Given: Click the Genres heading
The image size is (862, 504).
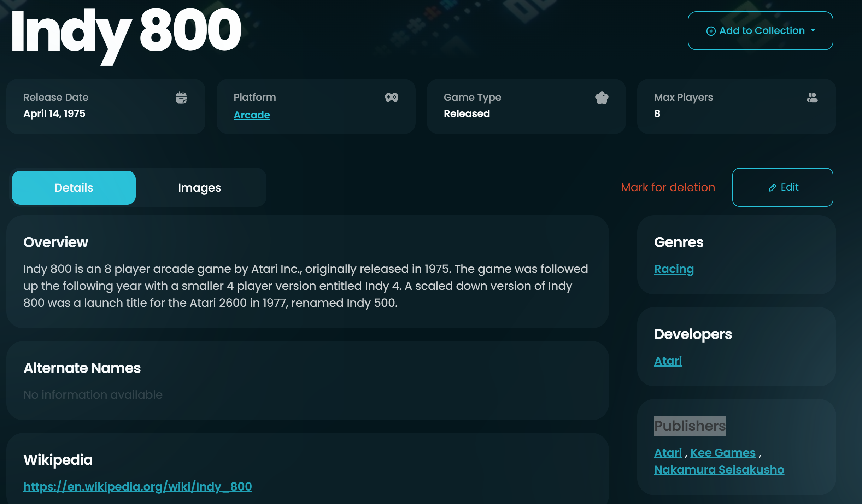Looking at the screenshot, I should (x=679, y=242).
